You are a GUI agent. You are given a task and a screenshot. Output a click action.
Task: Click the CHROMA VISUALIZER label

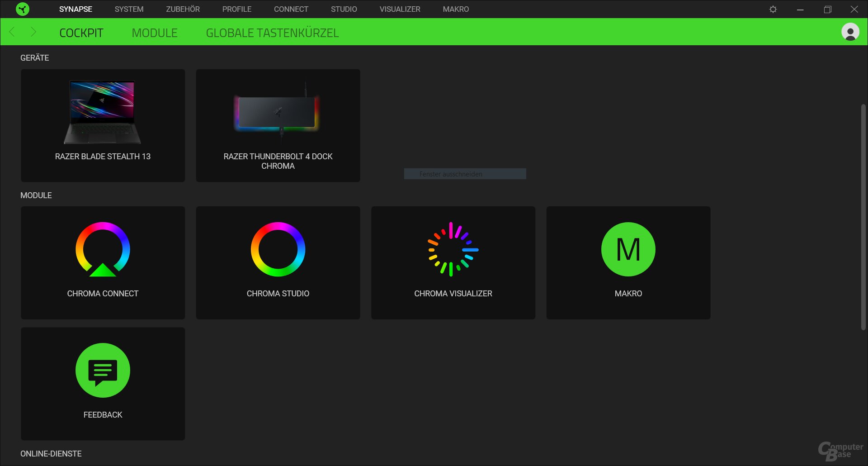[453, 294]
